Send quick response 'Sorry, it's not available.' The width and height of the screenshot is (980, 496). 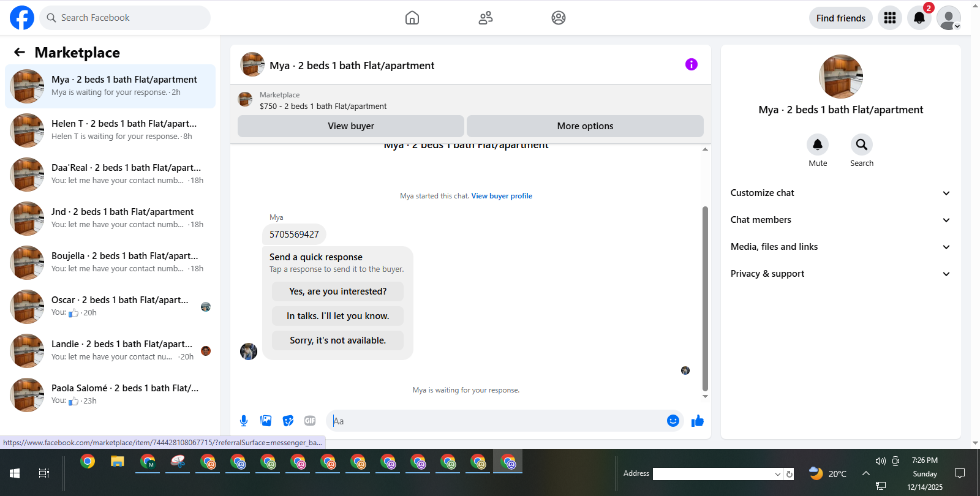[x=338, y=340]
